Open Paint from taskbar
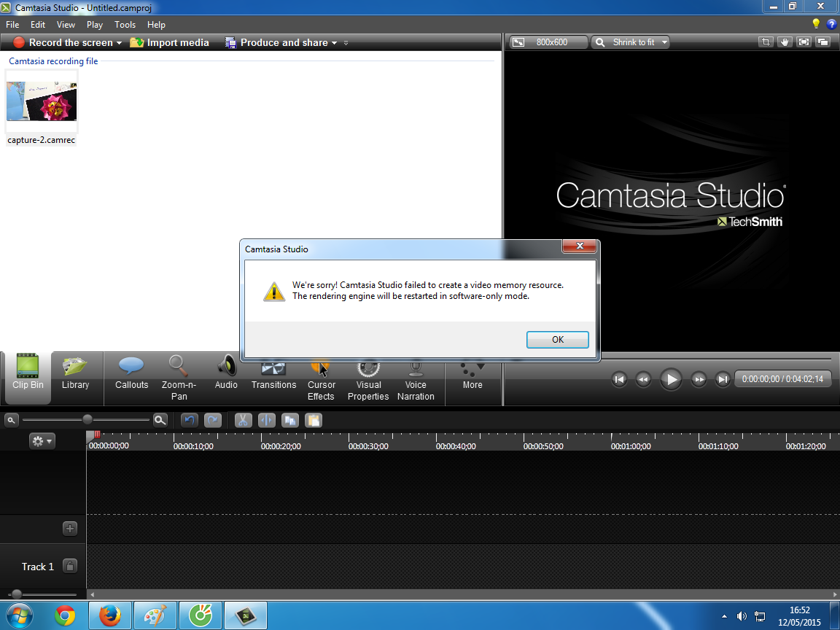The height and width of the screenshot is (630, 840). pos(155,615)
